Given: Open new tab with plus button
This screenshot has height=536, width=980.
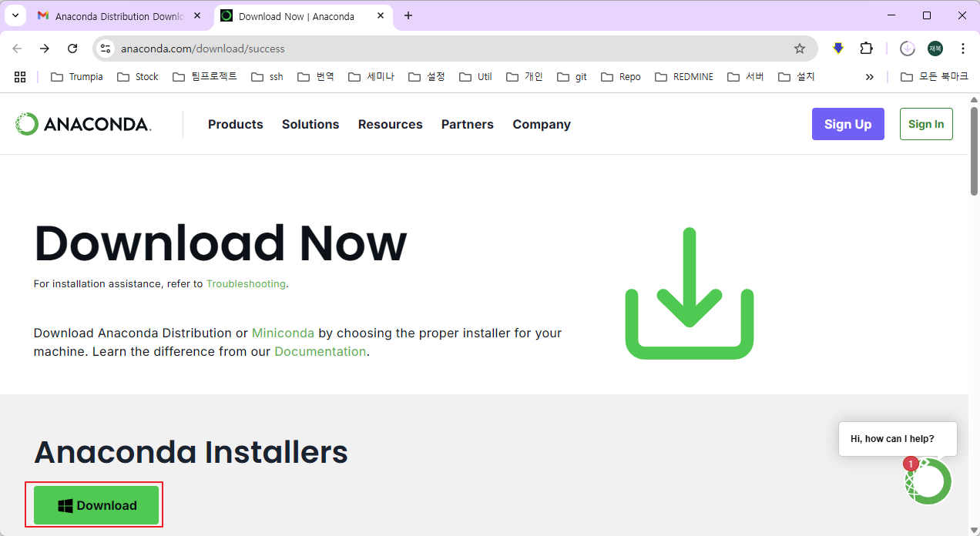Looking at the screenshot, I should (x=408, y=15).
